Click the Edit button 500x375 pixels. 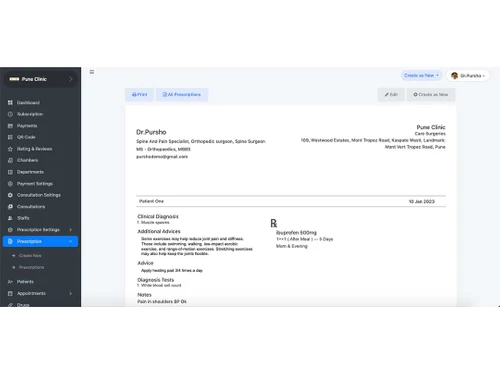(x=391, y=95)
